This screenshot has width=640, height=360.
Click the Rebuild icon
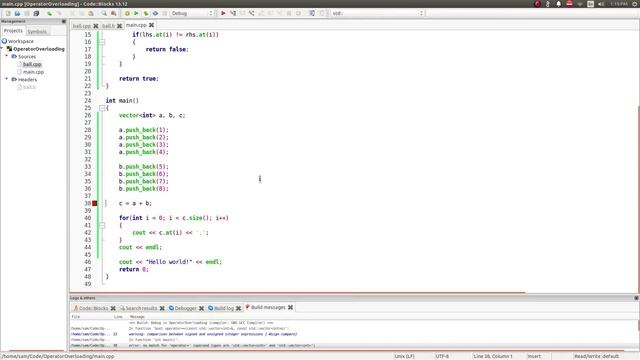tap(155, 13)
